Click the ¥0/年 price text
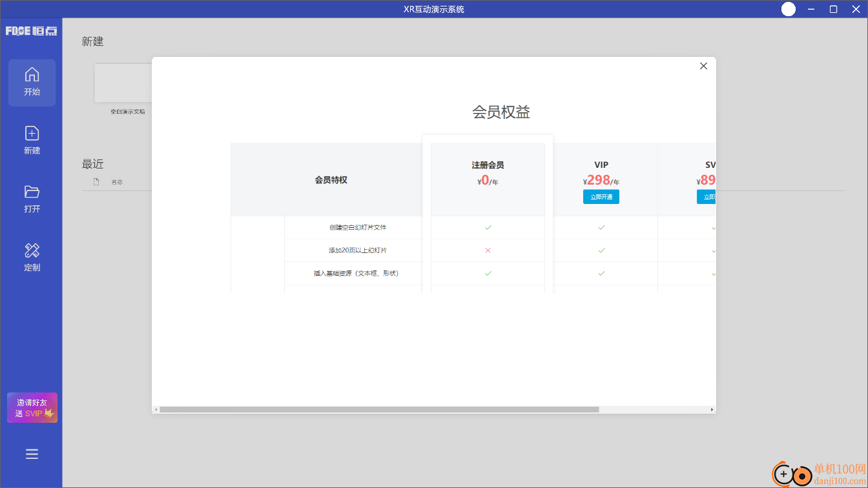The height and width of the screenshot is (488, 868). click(x=488, y=181)
